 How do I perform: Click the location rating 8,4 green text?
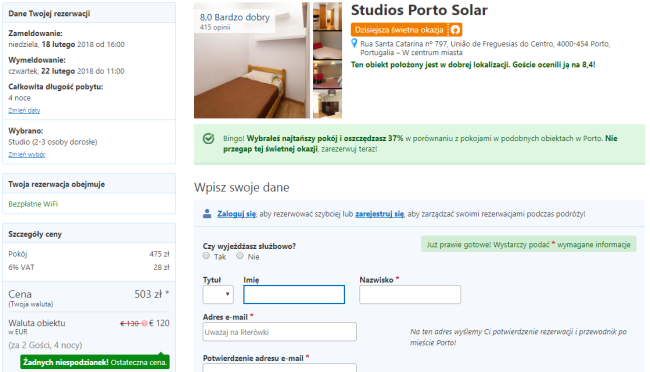[473, 65]
